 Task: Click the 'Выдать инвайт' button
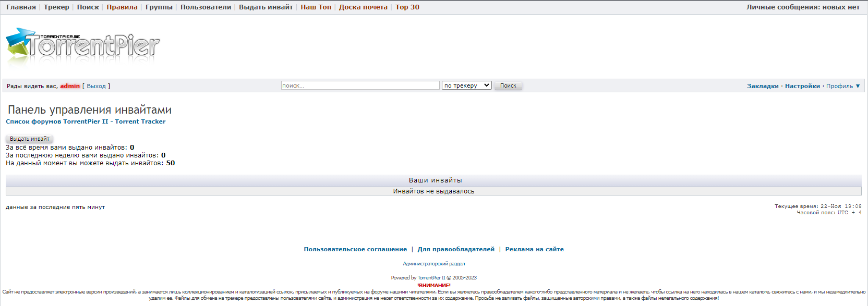tap(30, 139)
